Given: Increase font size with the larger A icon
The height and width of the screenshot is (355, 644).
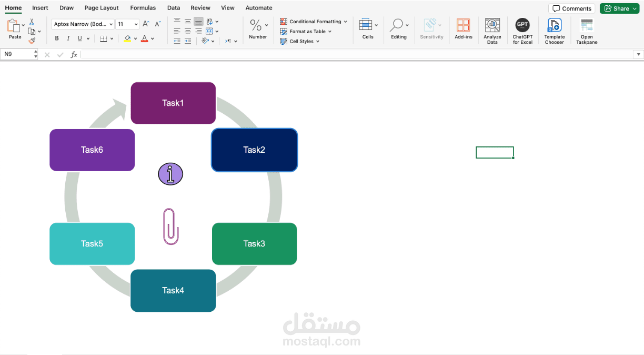Looking at the screenshot, I should pyautogui.click(x=146, y=24).
